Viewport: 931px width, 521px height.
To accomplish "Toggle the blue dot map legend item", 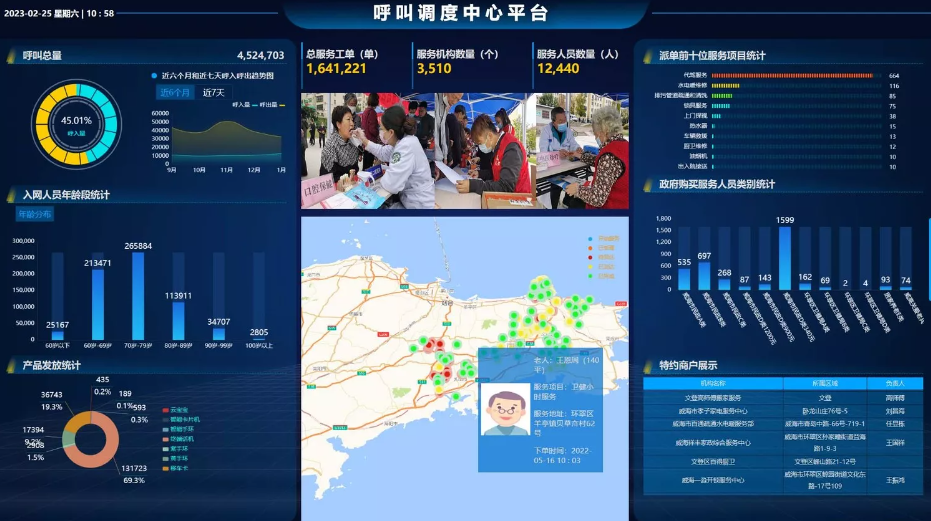I will coord(603,238).
